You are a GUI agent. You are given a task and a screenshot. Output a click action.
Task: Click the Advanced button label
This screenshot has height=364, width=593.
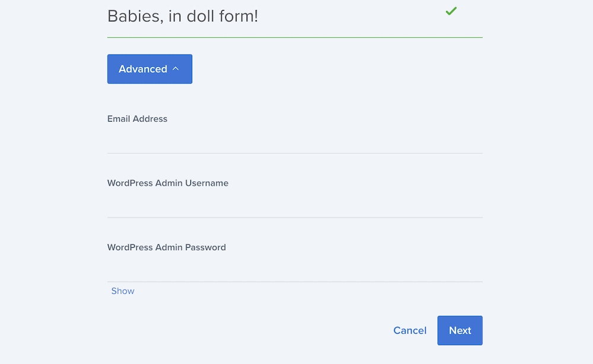(x=143, y=69)
